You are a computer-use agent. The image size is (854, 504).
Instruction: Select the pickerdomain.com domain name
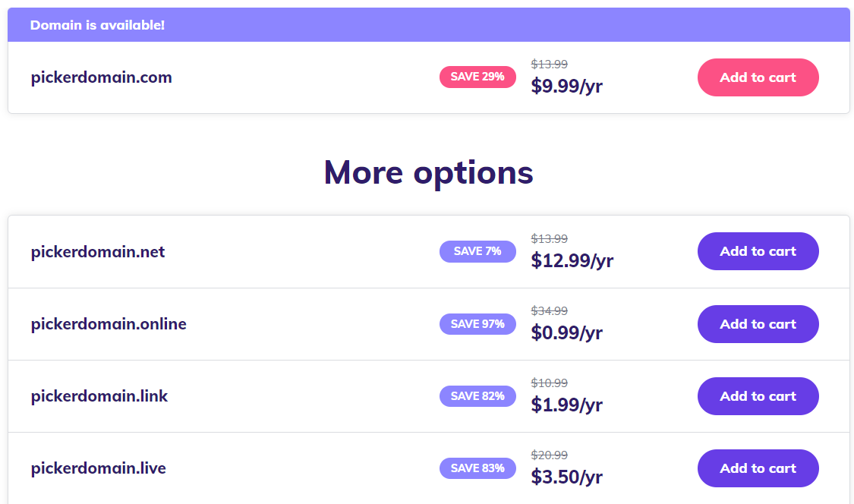coord(101,77)
